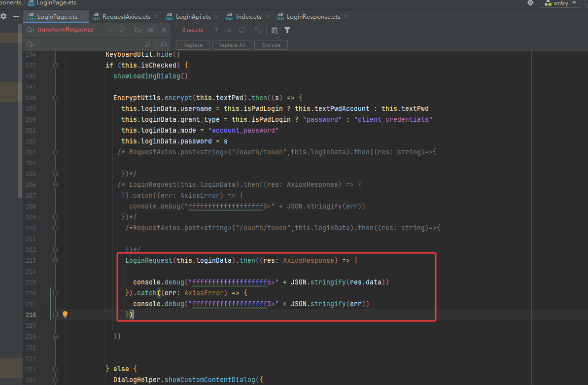
Task: Toggle Preserve Case option
Action: point(164,45)
